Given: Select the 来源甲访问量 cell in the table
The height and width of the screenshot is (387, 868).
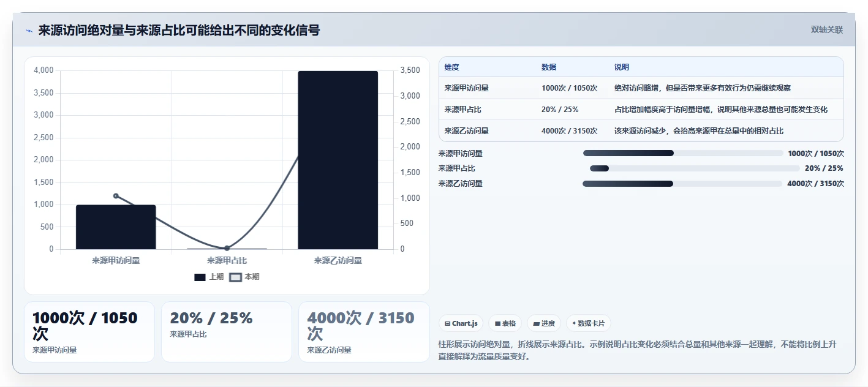Looking at the screenshot, I should click(466, 88).
